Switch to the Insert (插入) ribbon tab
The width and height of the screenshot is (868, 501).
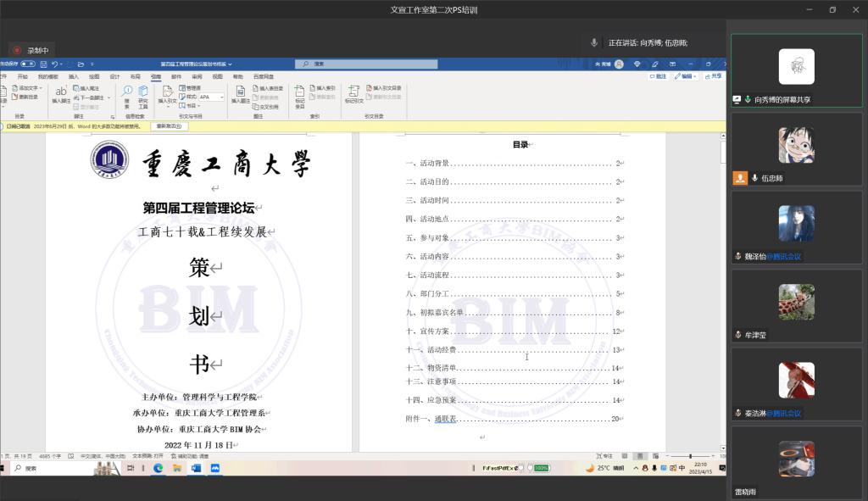pyautogui.click(x=74, y=76)
